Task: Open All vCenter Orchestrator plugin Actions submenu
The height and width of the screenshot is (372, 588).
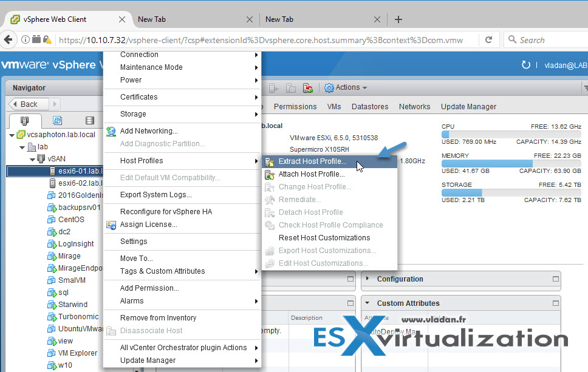Action: tap(182, 348)
